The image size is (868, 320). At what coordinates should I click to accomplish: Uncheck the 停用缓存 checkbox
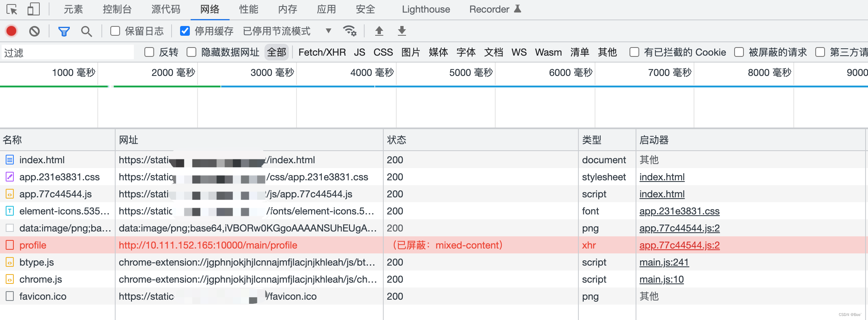[x=185, y=31]
